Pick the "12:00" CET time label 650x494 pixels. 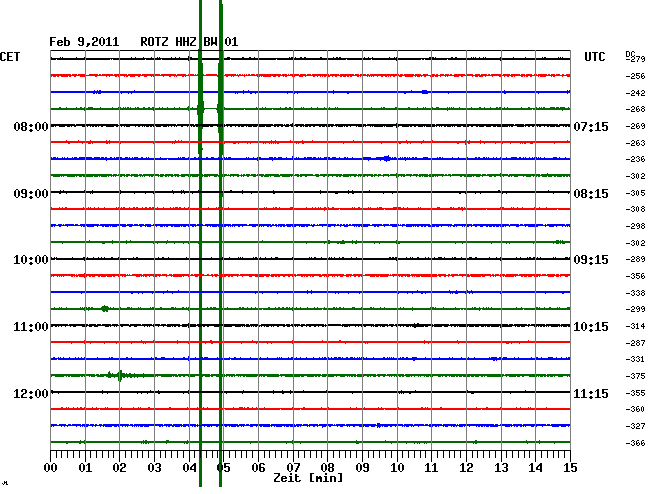[x=31, y=393]
